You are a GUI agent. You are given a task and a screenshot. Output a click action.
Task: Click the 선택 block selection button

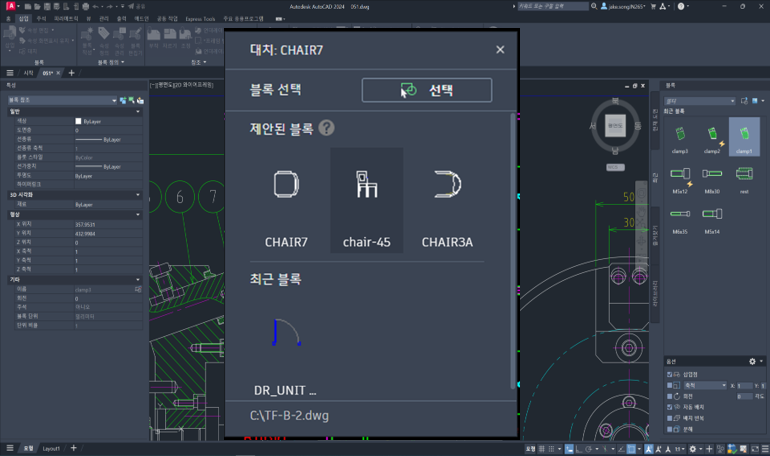(427, 90)
